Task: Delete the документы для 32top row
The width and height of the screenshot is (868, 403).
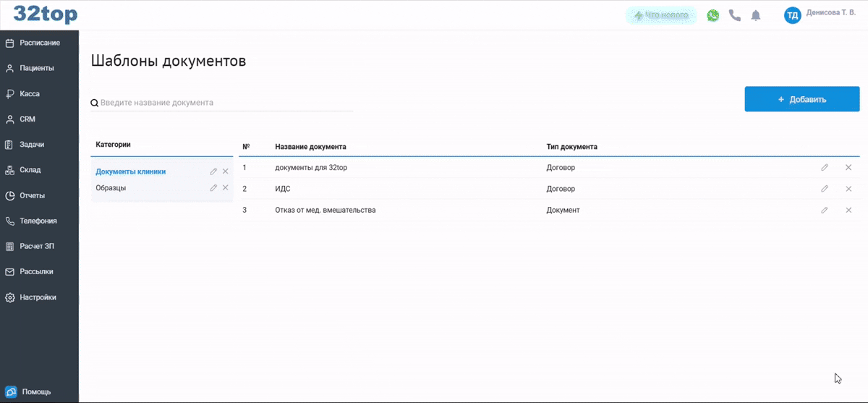Action: [x=848, y=168]
